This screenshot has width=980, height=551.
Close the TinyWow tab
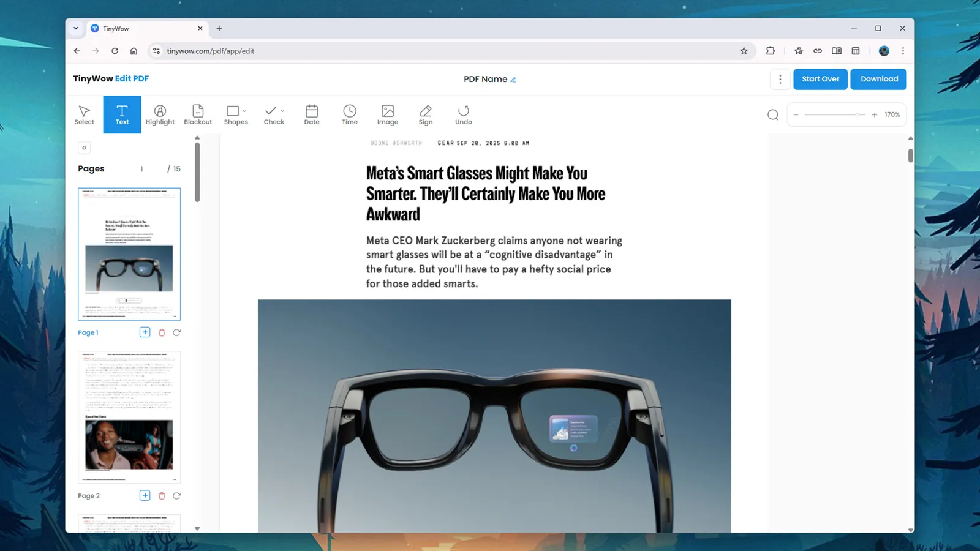(x=200, y=28)
